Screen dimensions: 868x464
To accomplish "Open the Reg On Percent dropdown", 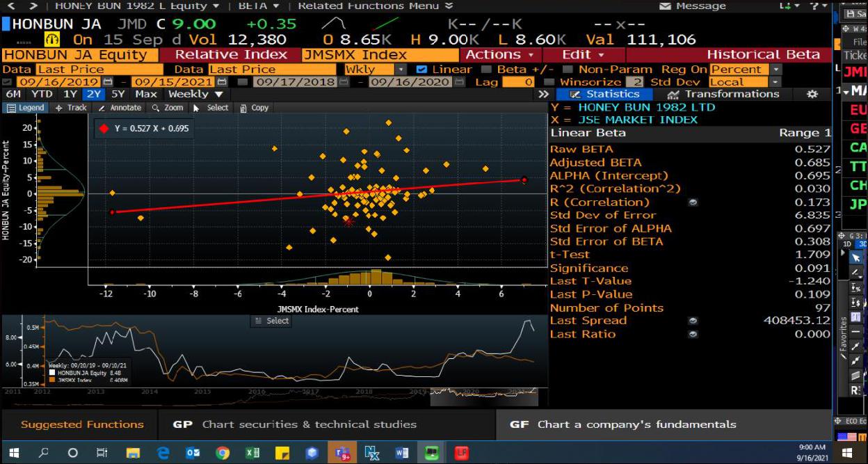I will (775, 70).
